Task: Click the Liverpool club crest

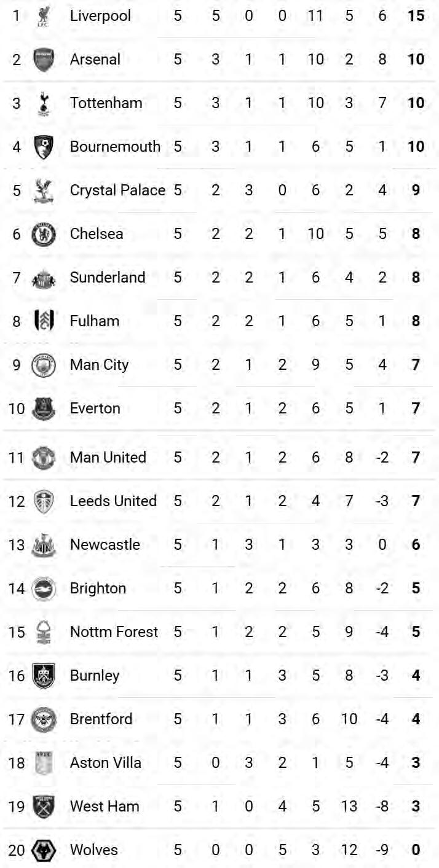Action: click(x=43, y=16)
